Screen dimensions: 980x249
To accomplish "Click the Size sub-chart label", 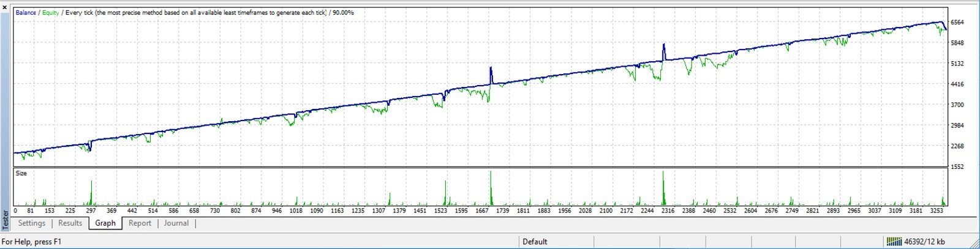I will click(21, 173).
